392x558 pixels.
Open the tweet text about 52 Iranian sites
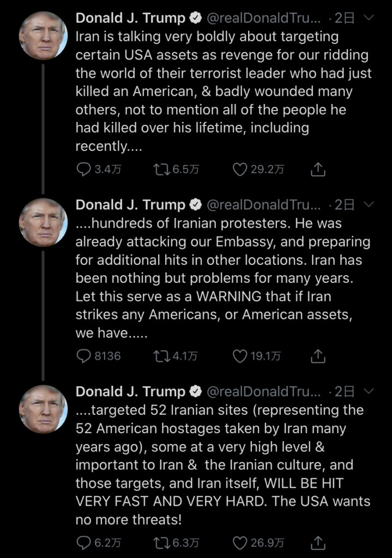coord(222,465)
